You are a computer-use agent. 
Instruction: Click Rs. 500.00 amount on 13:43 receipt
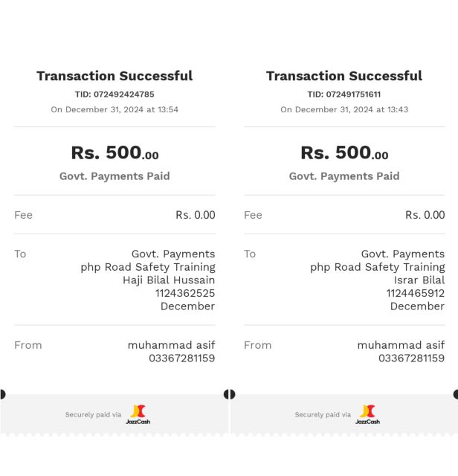[344, 153]
